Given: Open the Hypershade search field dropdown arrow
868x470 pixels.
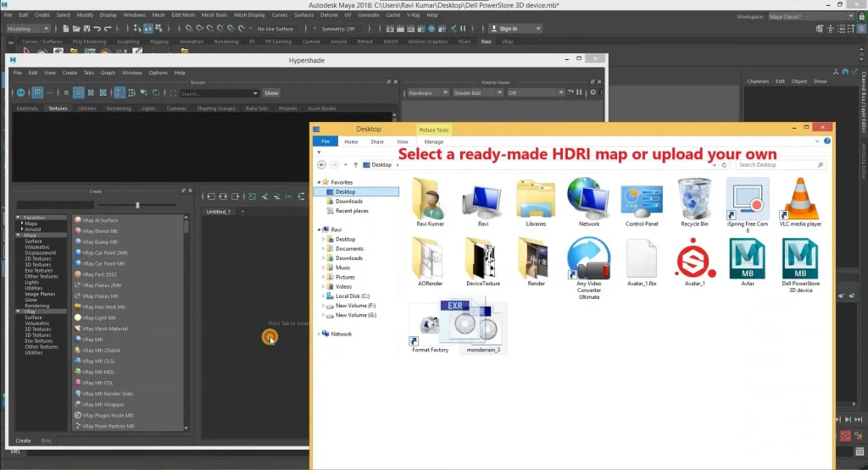Looking at the screenshot, I should point(255,93).
